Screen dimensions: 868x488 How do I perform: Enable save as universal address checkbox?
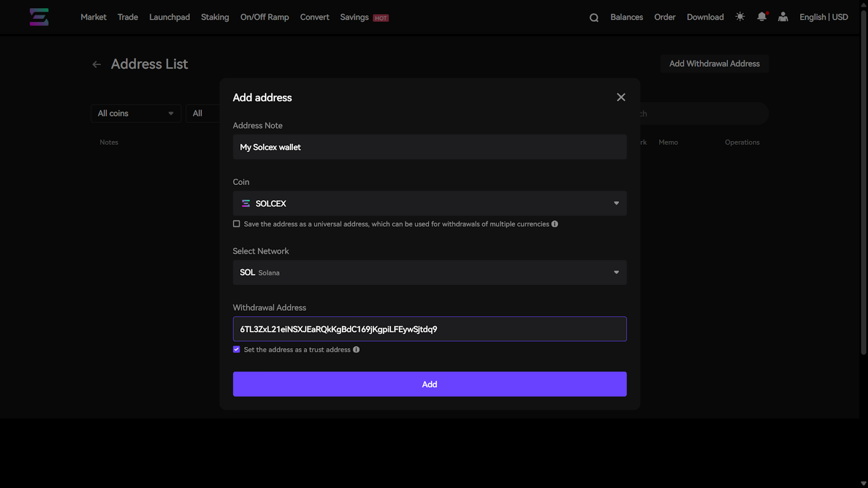click(x=237, y=224)
